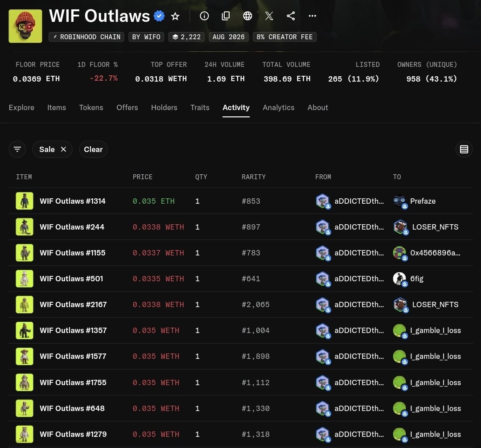Click the 0.0318 WETH top offer value
Screen dimensions: 481x448
click(161, 79)
